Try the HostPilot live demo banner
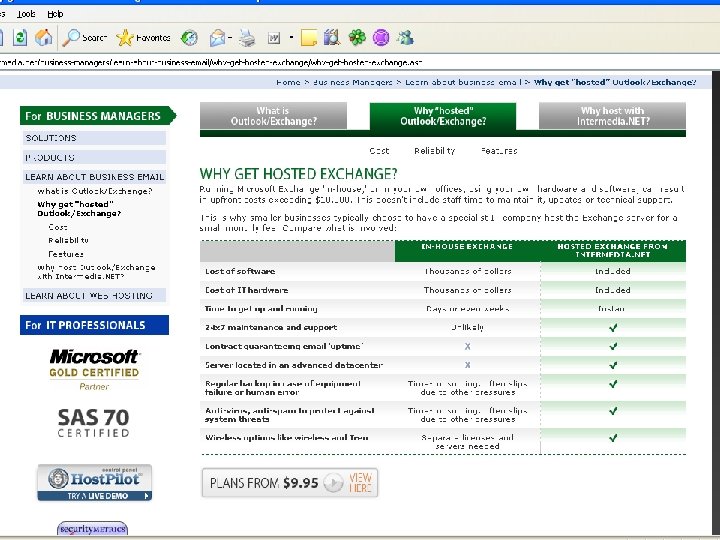Viewport: 720px width, 540px height. coord(95,483)
